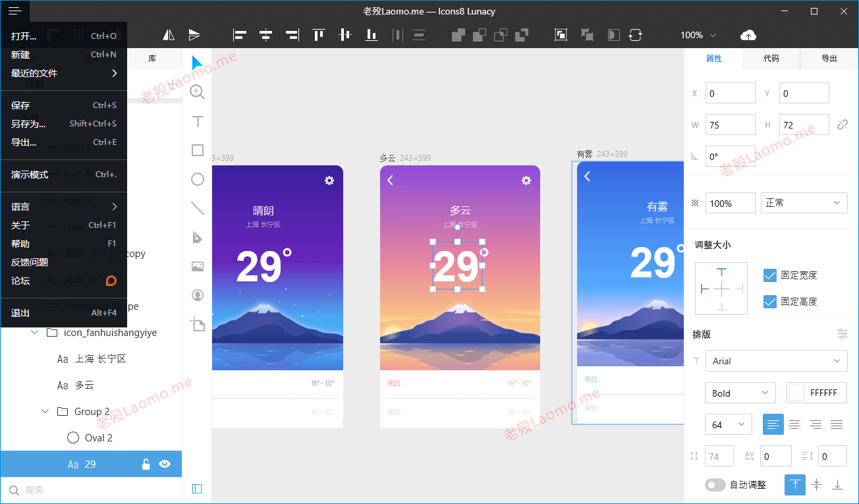Enable the 自动调整 switch
This screenshot has height=504, width=859.
click(715, 485)
